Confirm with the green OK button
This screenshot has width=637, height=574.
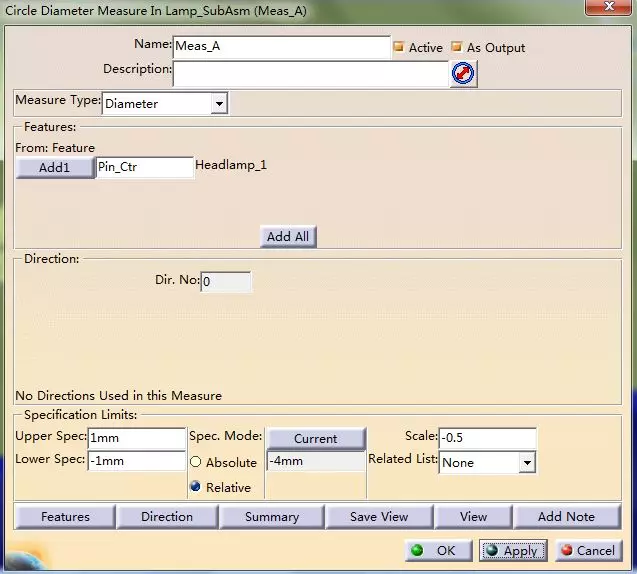click(x=438, y=550)
